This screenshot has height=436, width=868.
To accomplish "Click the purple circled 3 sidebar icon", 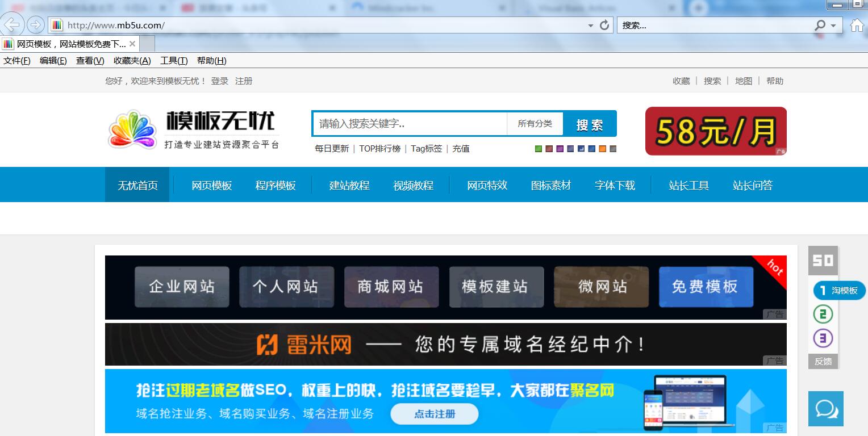I will coord(823,338).
